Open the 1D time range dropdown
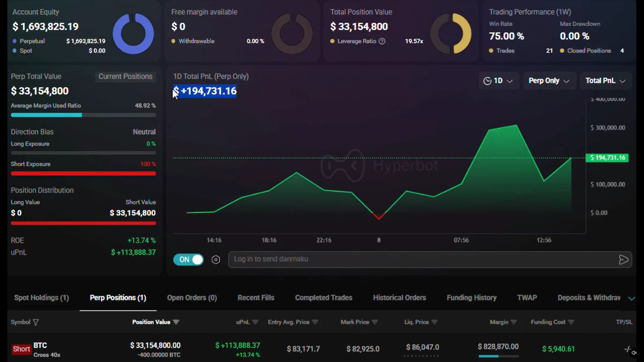This screenshot has height=362, width=644. coord(499,81)
